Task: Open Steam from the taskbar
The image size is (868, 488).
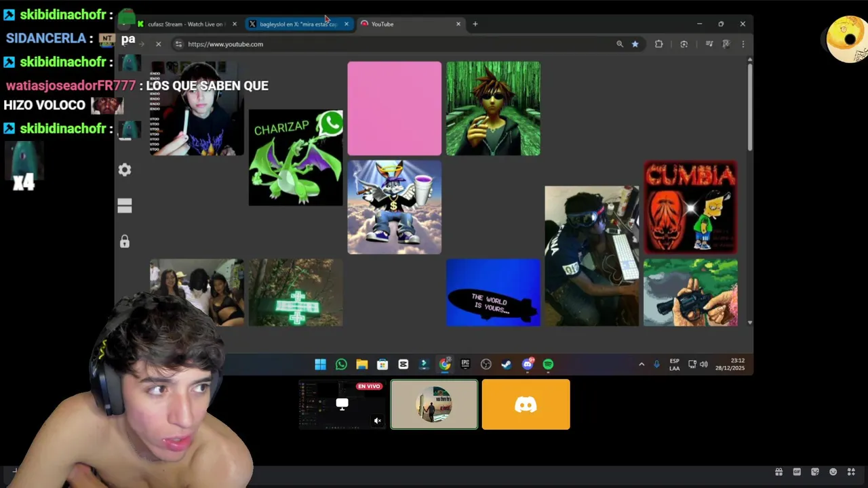Action: (507, 365)
